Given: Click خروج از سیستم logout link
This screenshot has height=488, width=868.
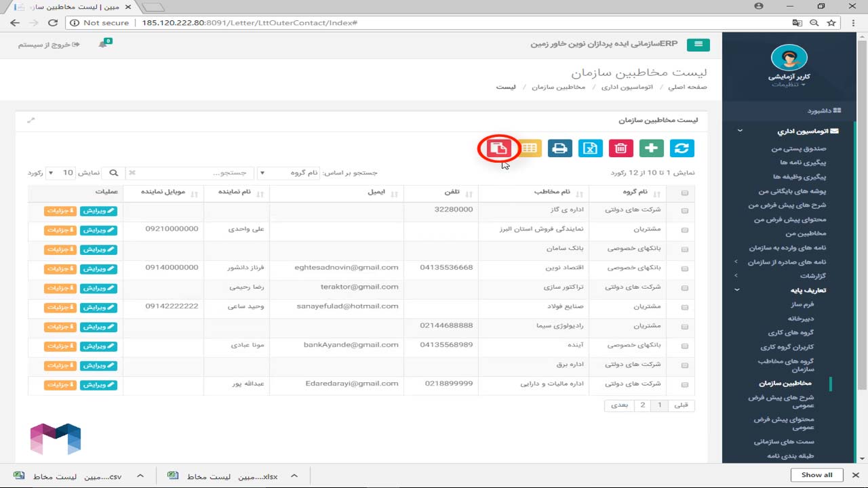Looking at the screenshot, I should point(48,45).
